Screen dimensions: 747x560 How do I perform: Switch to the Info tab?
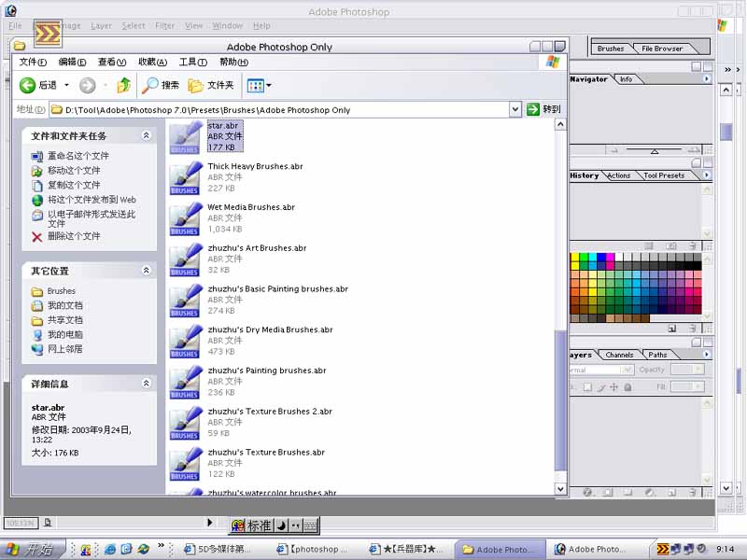626,79
